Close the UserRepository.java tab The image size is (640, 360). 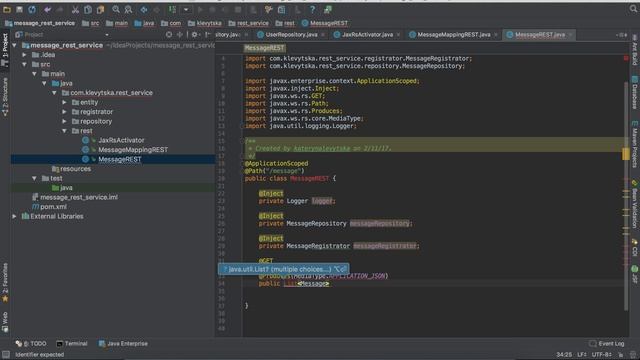323,35
